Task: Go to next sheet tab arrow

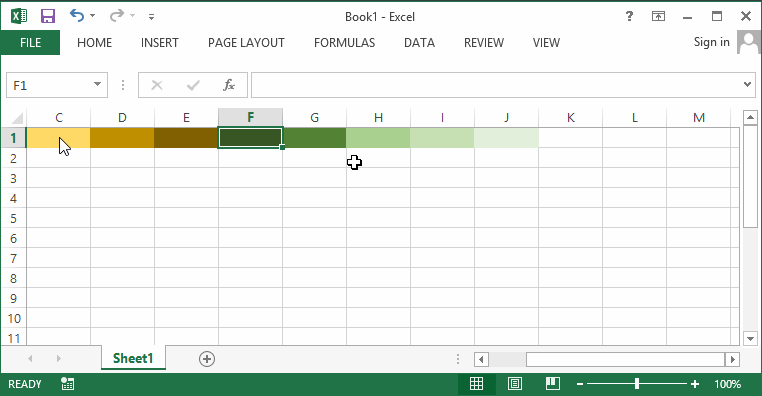Action: (58, 359)
